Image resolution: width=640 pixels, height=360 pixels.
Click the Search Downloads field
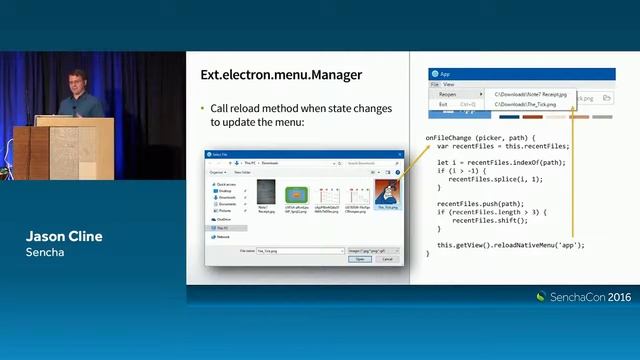click(373, 163)
